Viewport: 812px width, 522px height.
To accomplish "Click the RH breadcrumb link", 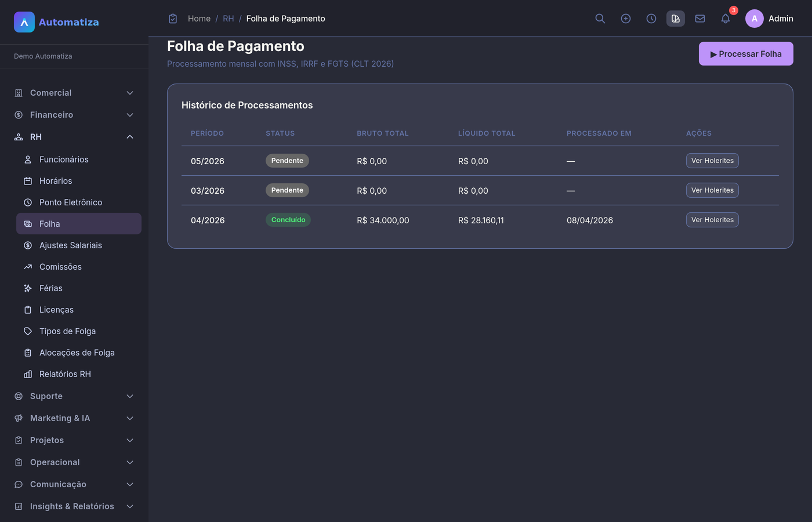I will tap(229, 19).
